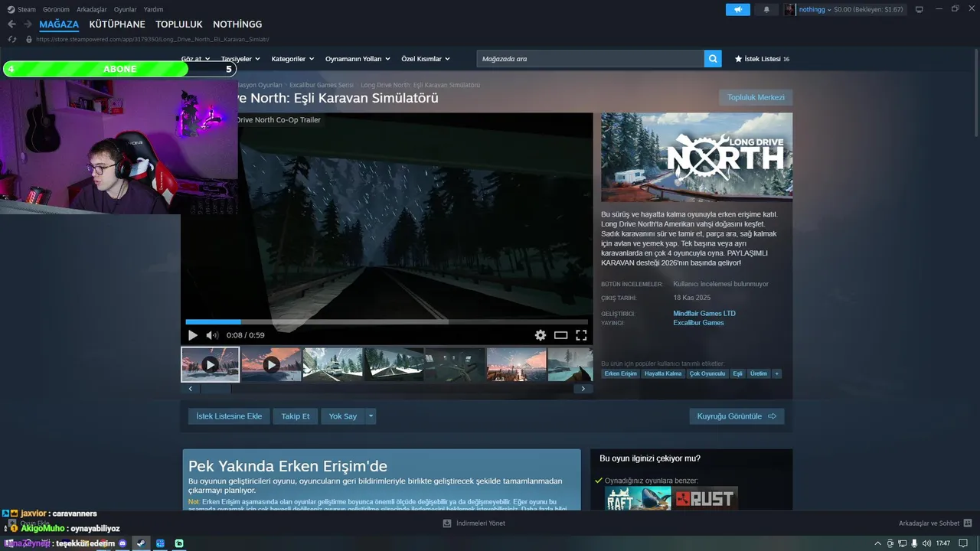
Task: Go forward with the navigation arrow
Action: (x=28, y=24)
